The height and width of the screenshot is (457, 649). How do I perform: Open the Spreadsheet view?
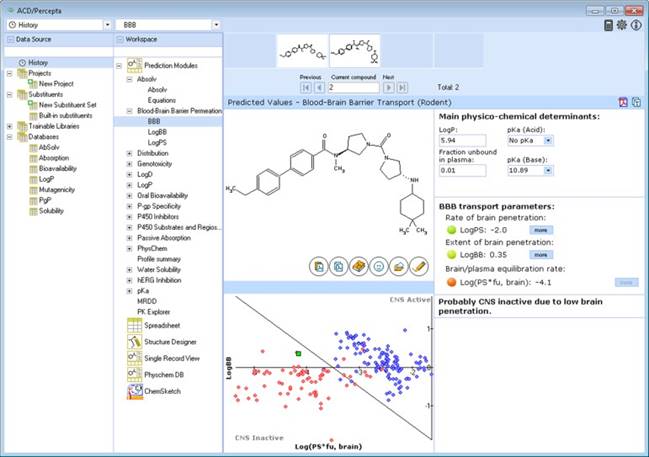[157, 325]
